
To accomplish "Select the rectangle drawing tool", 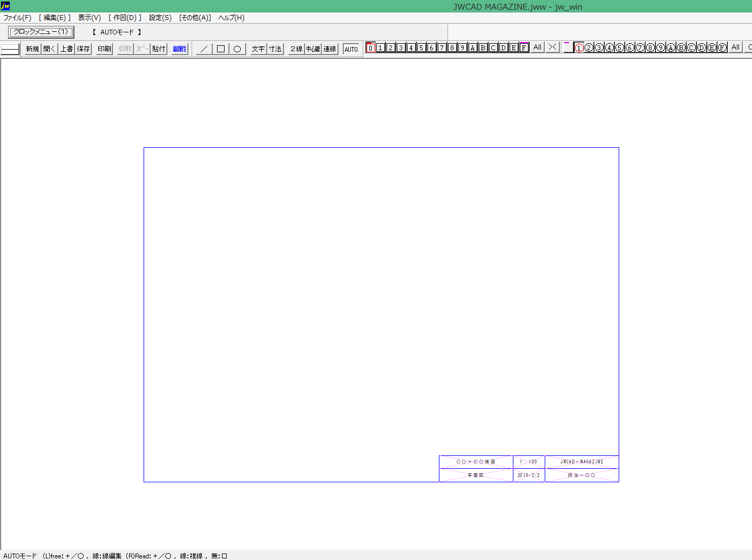I will [220, 49].
